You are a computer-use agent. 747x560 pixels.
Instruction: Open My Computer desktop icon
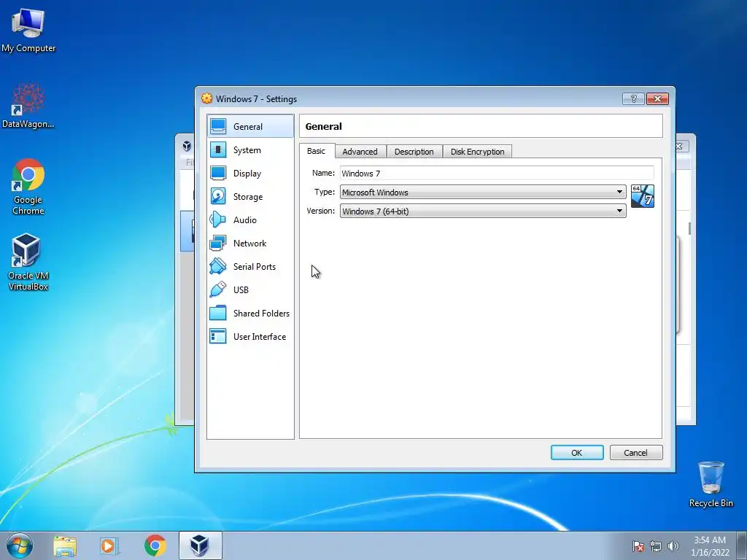pyautogui.click(x=28, y=29)
